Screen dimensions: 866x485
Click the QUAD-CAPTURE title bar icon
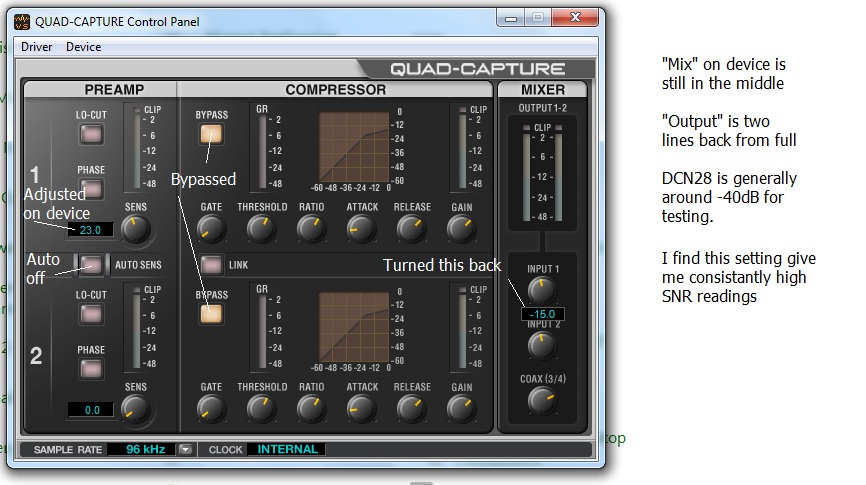22,22
